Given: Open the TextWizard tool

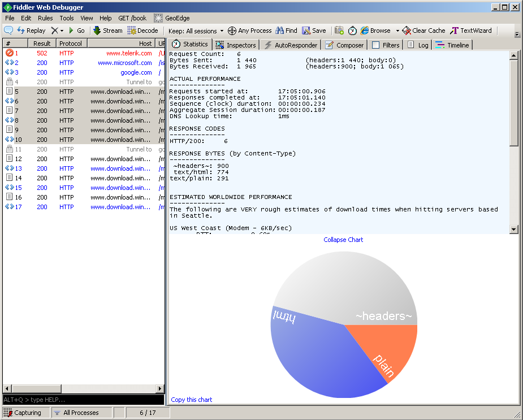Looking at the screenshot, I should tap(470, 31).
